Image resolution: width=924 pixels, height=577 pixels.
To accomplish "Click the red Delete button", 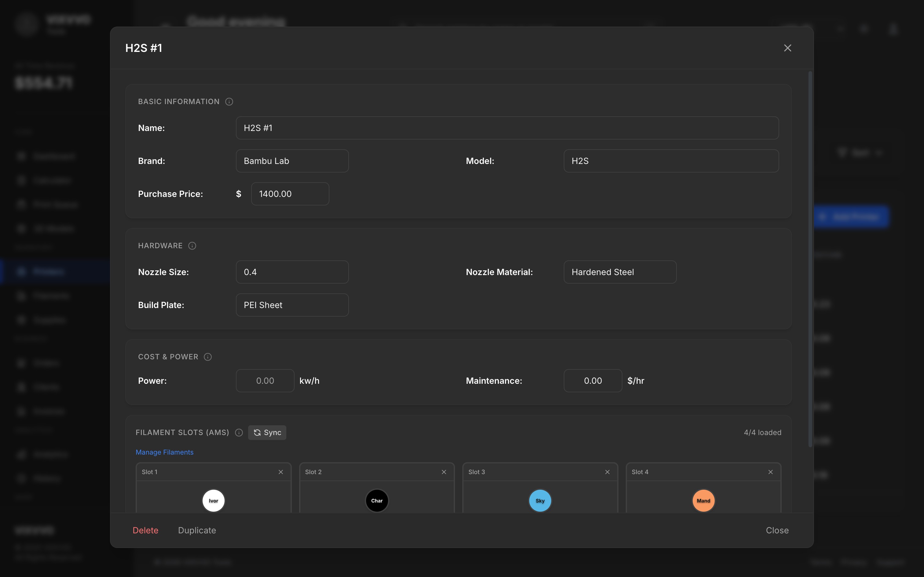I will [145, 531].
